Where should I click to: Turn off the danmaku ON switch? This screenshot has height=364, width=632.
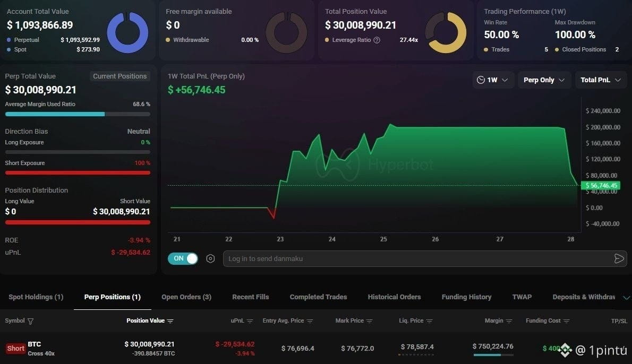pos(183,258)
